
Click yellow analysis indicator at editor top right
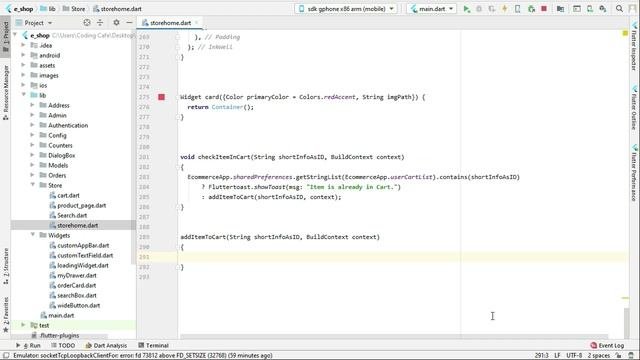[625, 33]
